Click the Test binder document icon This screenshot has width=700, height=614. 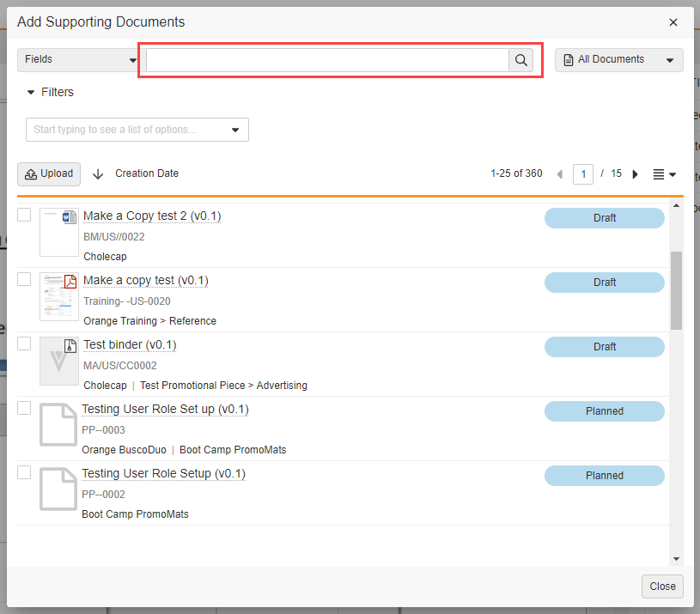point(58,361)
